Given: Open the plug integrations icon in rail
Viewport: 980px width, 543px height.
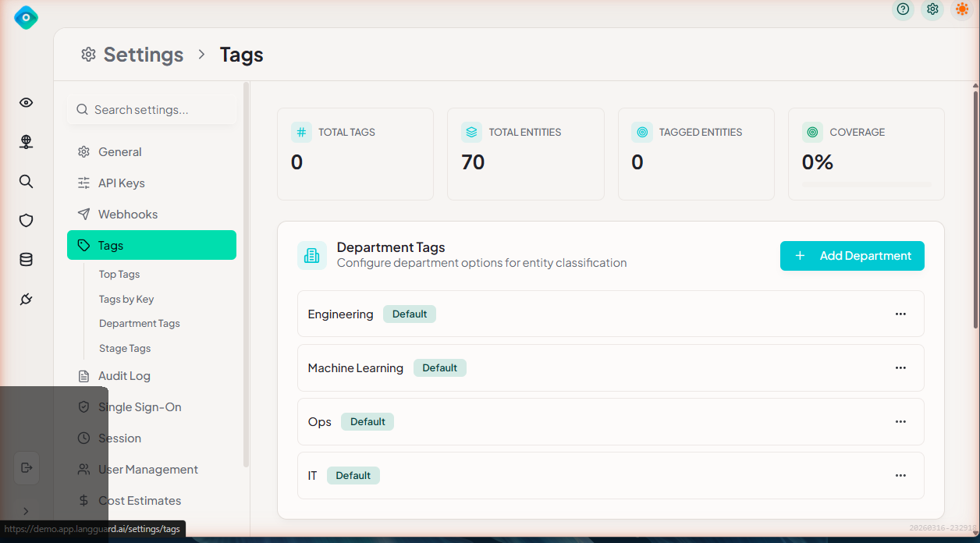Looking at the screenshot, I should [x=26, y=300].
